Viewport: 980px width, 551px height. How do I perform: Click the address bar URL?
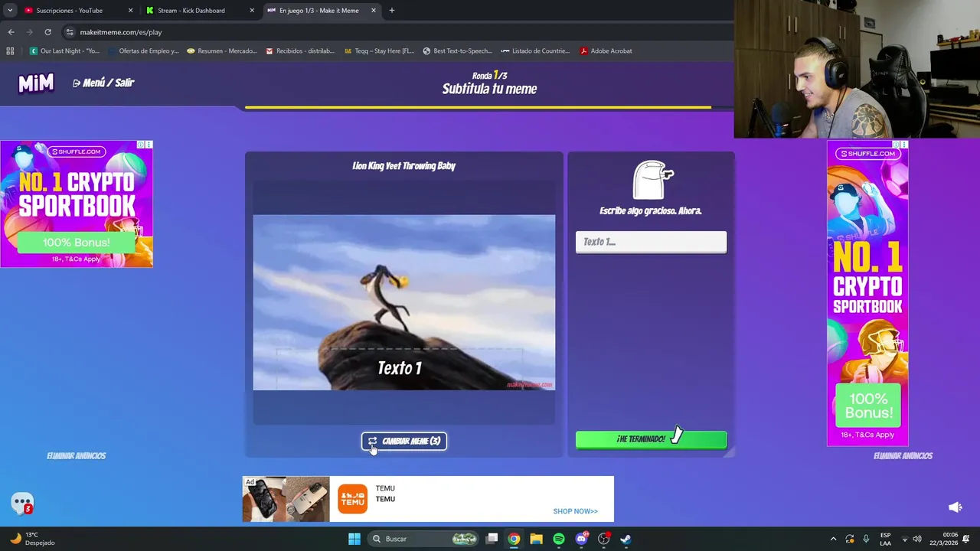[121, 32]
